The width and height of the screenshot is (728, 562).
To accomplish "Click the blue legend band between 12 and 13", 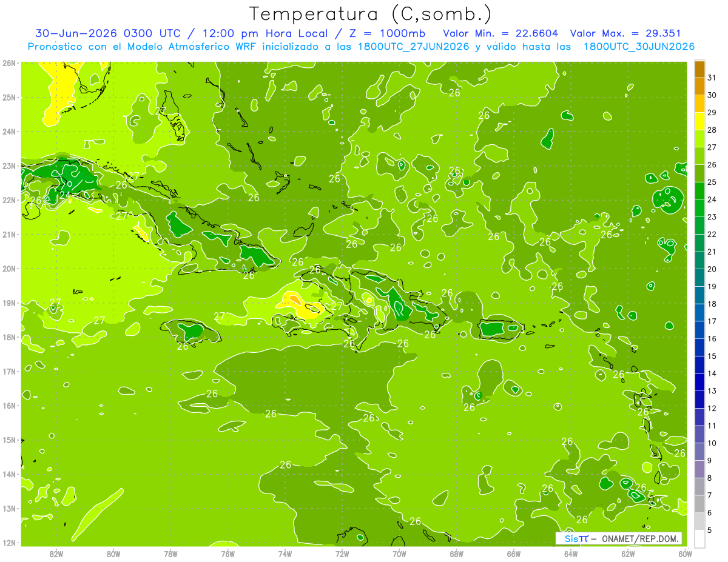I will click(699, 399).
